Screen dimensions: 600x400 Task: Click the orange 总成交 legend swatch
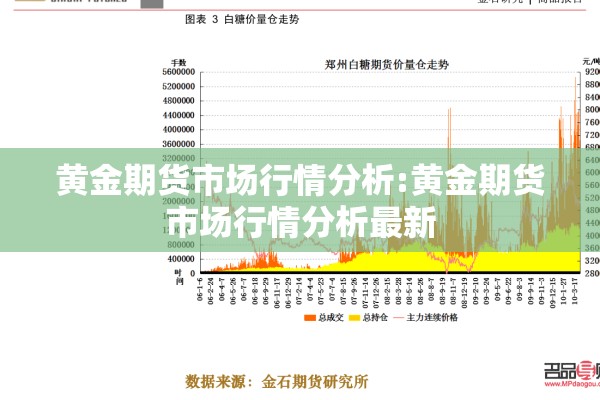point(310,318)
